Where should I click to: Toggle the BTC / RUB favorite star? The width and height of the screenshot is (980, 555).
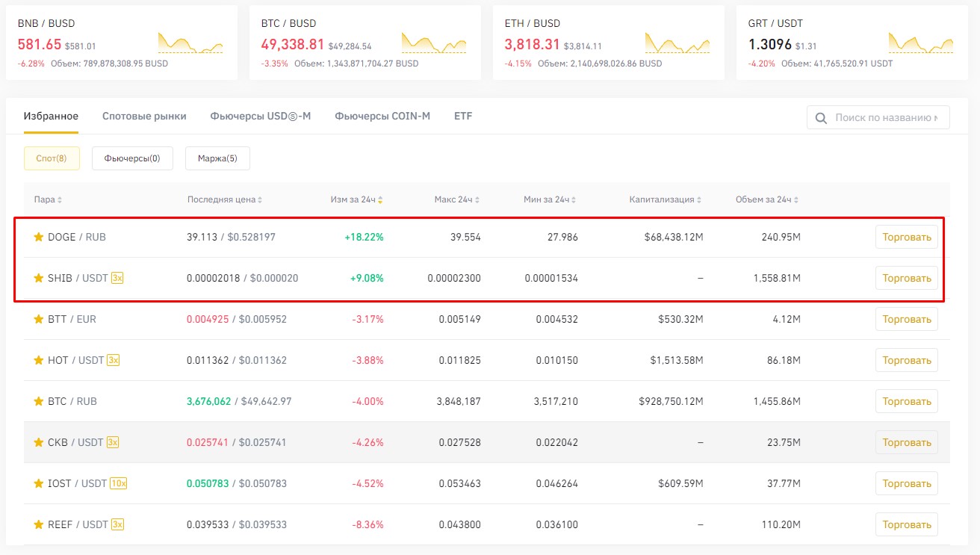pos(39,401)
